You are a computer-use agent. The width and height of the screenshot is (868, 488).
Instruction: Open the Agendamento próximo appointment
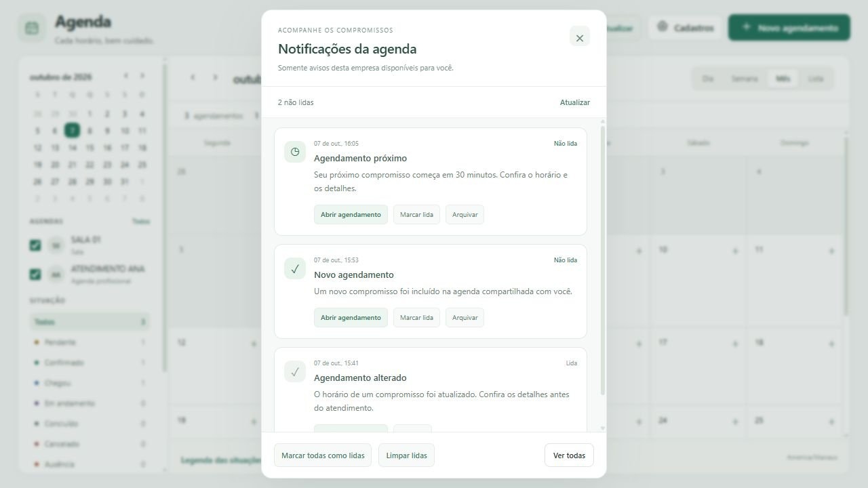351,215
